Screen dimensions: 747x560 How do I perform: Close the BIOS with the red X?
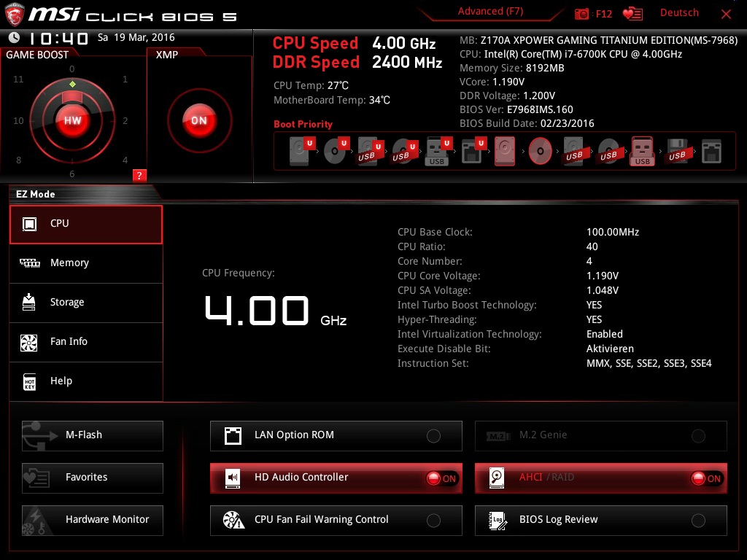tap(726, 15)
